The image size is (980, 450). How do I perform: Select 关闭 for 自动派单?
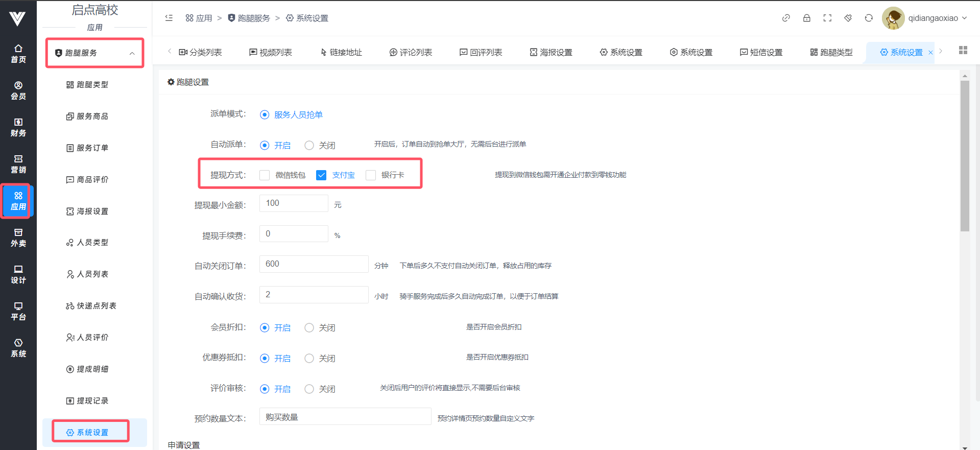(309, 146)
